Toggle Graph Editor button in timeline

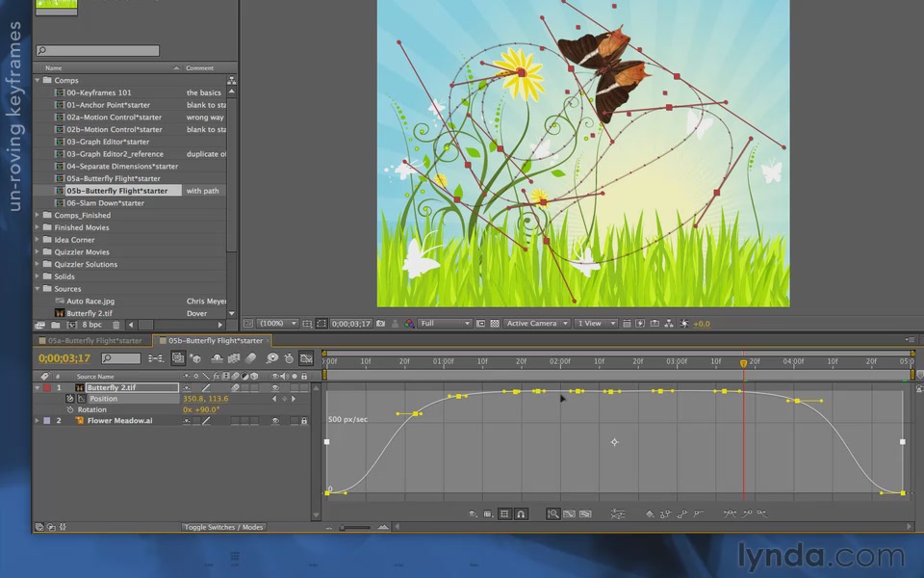click(306, 358)
